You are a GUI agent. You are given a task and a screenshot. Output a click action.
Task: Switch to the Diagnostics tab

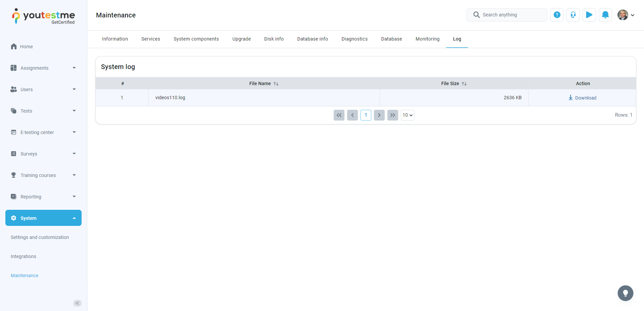coord(354,39)
